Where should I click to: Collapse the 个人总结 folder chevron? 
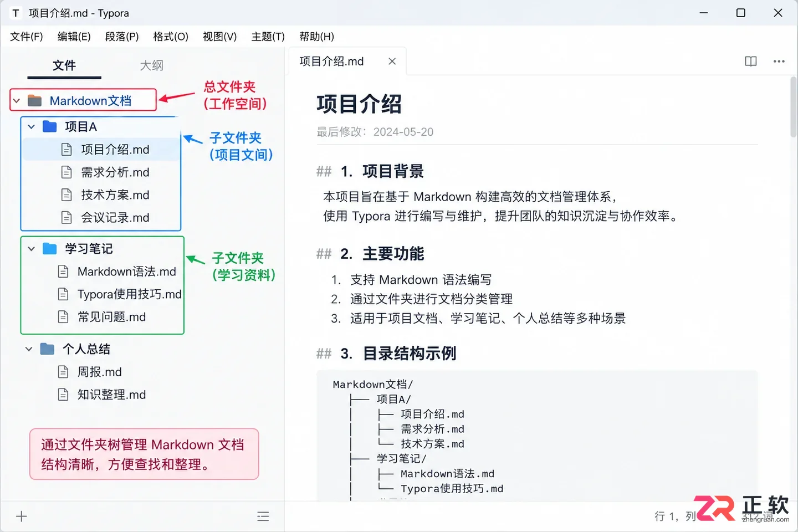[x=29, y=349]
